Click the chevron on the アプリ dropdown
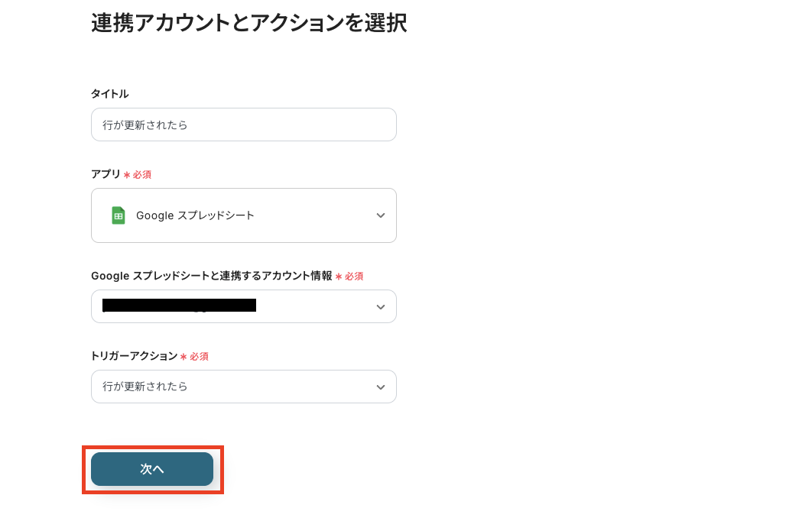 click(380, 215)
